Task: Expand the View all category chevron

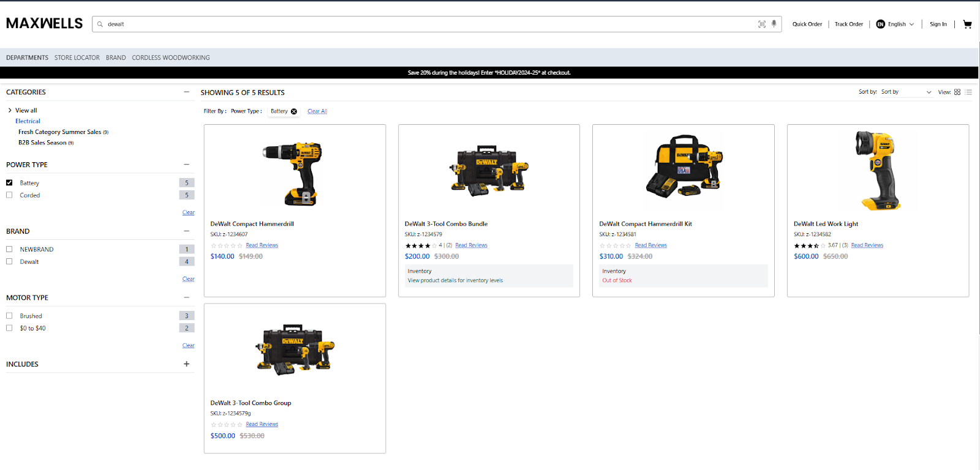Action: [10, 110]
